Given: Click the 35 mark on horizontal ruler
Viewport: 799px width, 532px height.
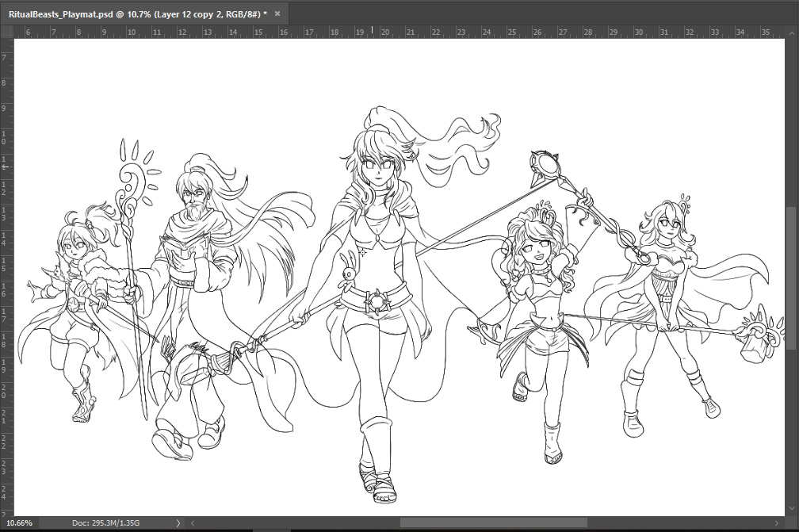Looking at the screenshot, I should click(x=766, y=32).
